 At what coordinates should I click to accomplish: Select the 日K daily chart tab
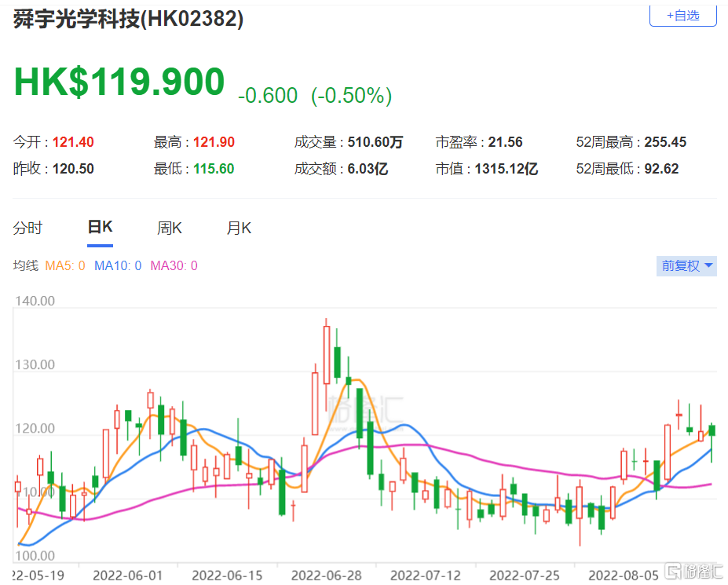pos(101,227)
